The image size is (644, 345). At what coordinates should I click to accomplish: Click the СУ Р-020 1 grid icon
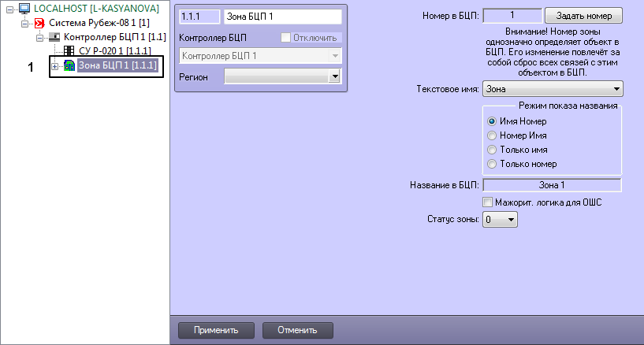tap(69, 51)
